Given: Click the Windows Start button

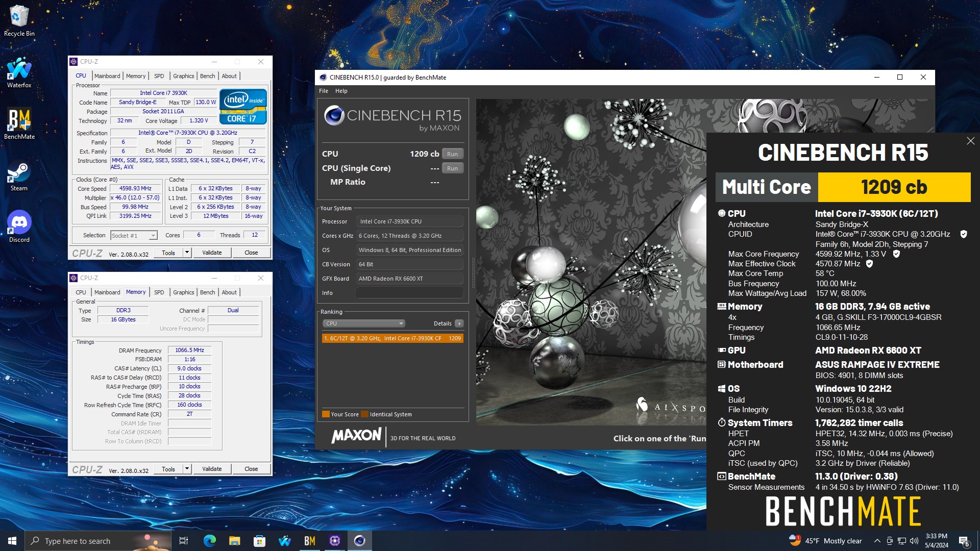Looking at the screenshot, I should tap(12, 541).
